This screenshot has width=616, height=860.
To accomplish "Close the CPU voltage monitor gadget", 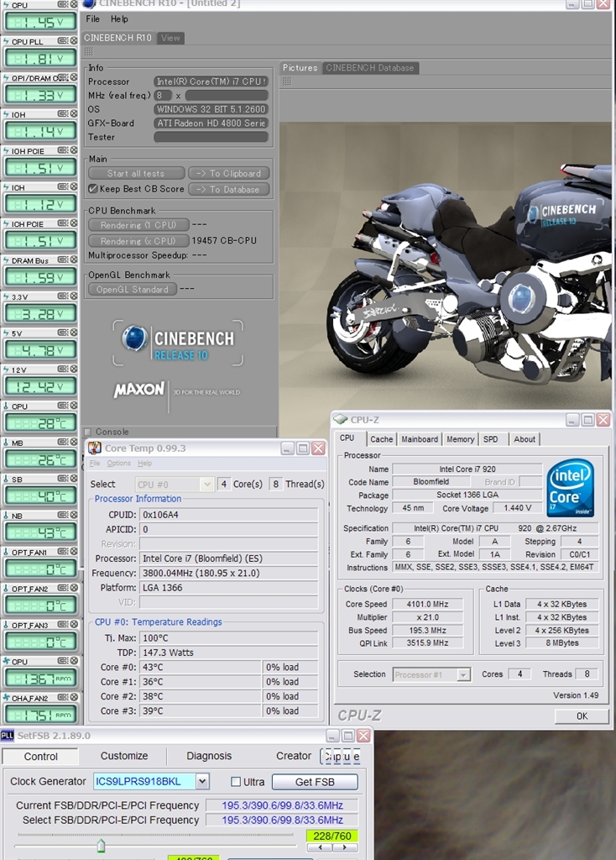I will click(74, 5).
